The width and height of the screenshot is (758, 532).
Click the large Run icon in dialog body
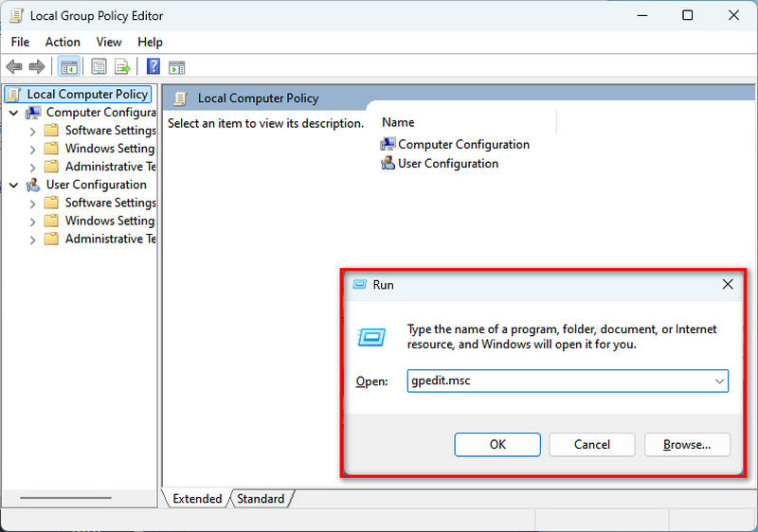[371, 336]
